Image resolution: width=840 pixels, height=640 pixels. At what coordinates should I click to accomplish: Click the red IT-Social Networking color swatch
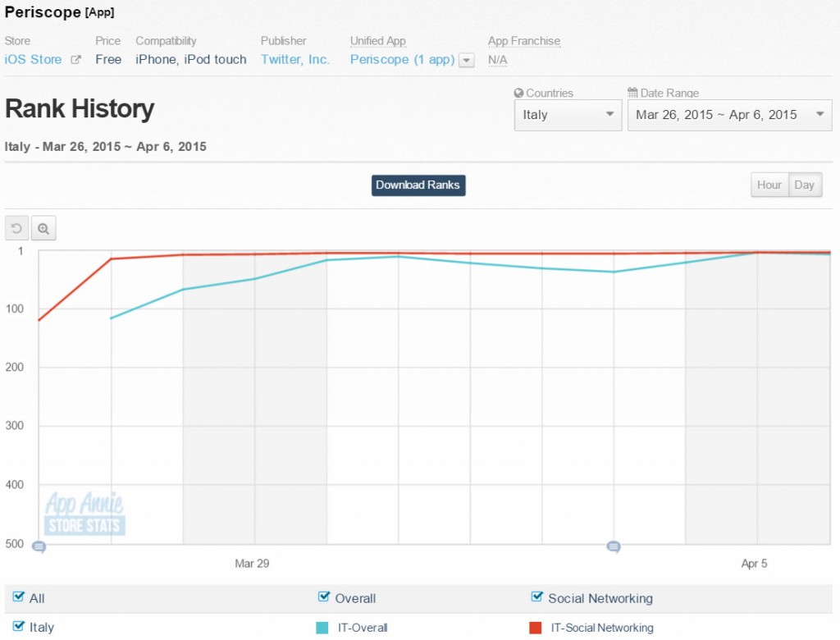(x=536, y=628)
